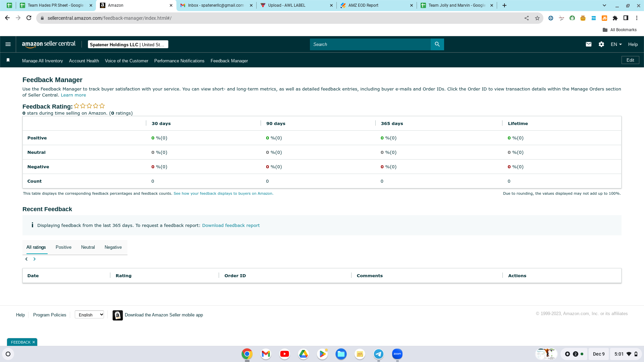Click the Edit button in the nav bar
The width and height of the screenshot is (644, 362).
630,60
